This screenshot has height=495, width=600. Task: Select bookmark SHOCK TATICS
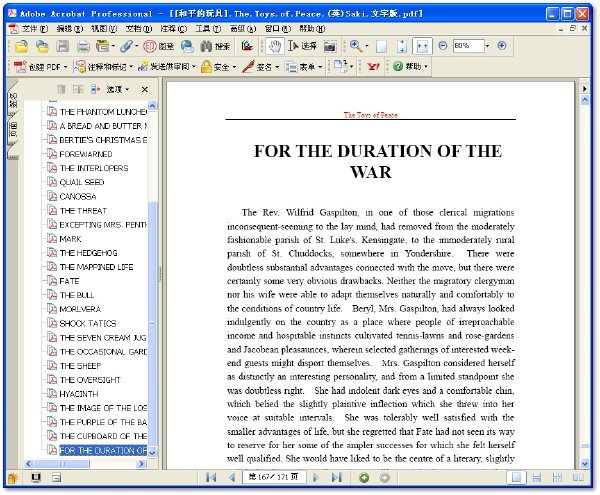click(x=88, y=323)
